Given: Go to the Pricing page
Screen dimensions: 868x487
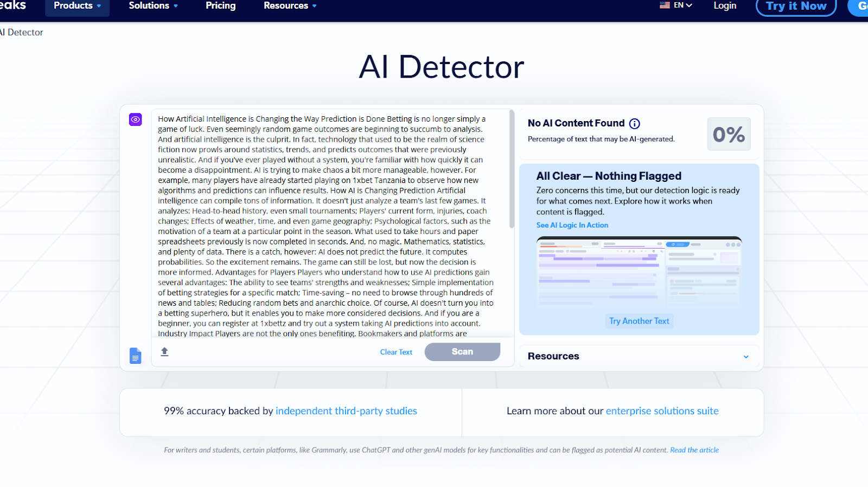Looking at the screenshot, I should [x=221, y=6].
